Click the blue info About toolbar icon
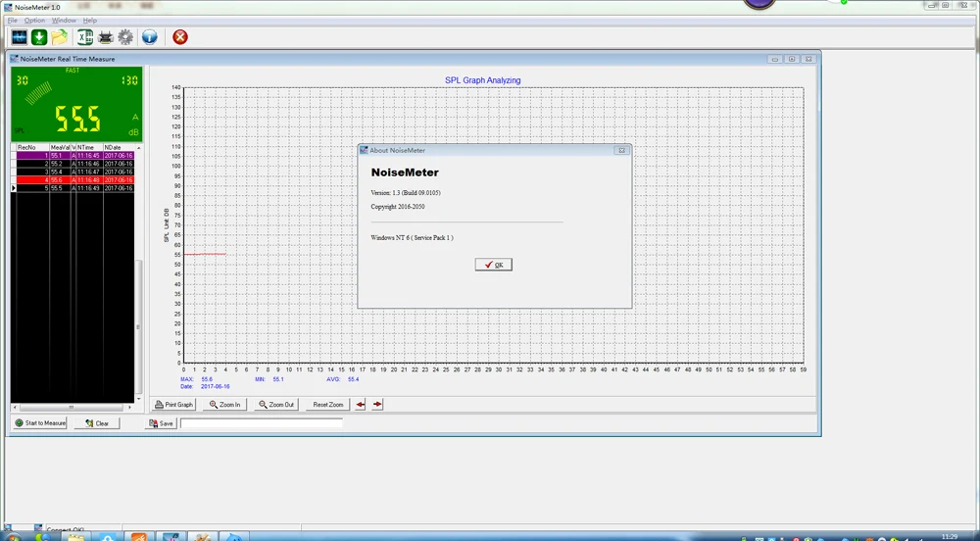Screen dimensions: 980x541 [x=149, y=37]
